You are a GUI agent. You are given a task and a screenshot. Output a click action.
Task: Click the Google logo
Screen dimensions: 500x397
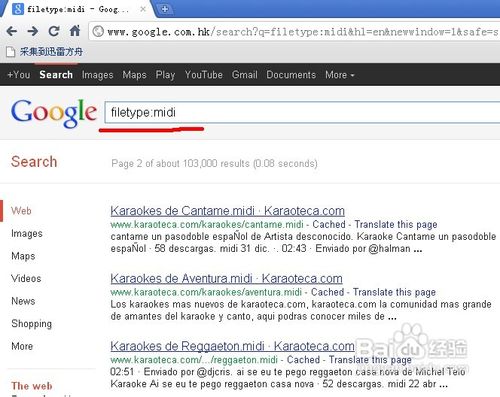(54, 113)
